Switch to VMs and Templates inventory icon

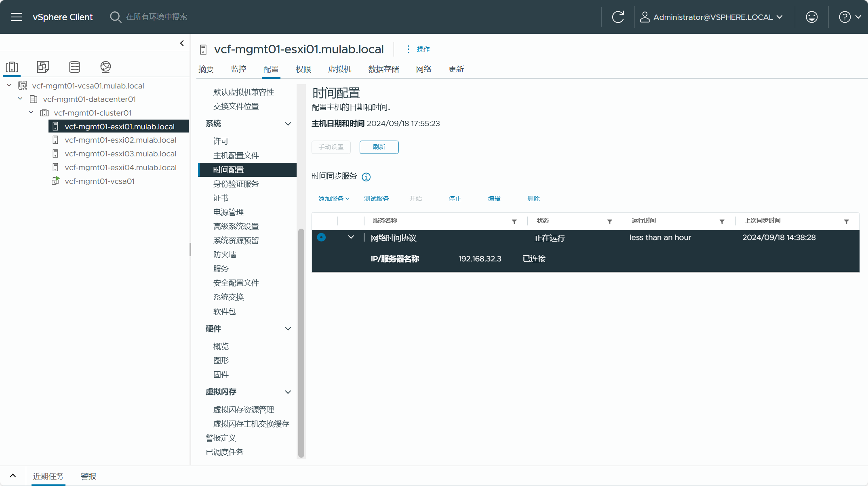[43, 67]
